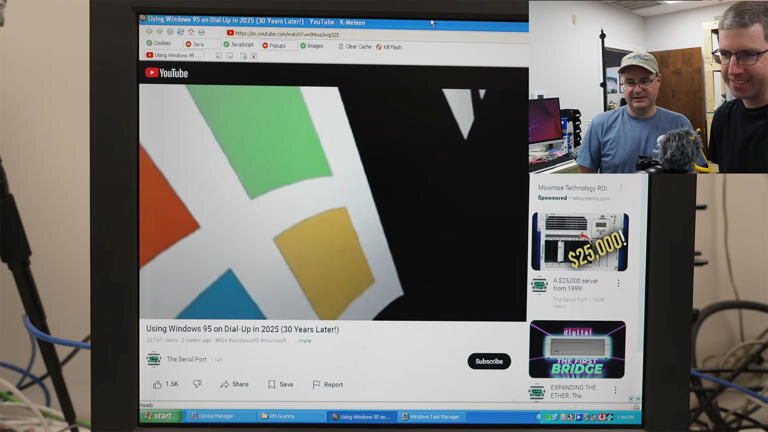768x432 pixels.
Task: Click the YouTube logo
Action: (x=167, y=73)
